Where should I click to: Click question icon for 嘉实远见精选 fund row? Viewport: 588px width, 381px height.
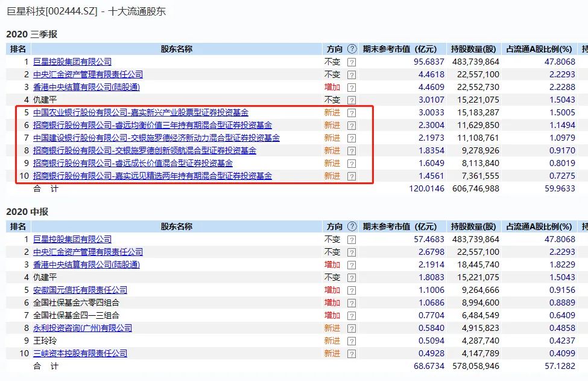click(x=352, y=176)
